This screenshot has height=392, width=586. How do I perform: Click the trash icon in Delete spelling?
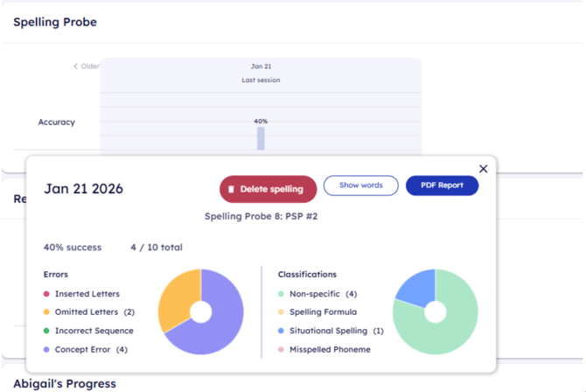coord(231,189)
